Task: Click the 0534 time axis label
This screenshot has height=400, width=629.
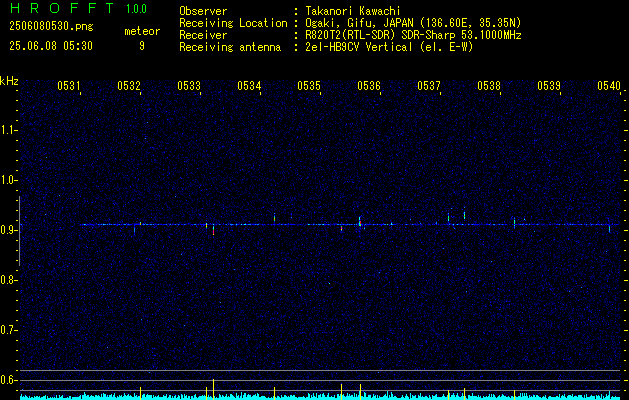Action: tap(249, 85)
